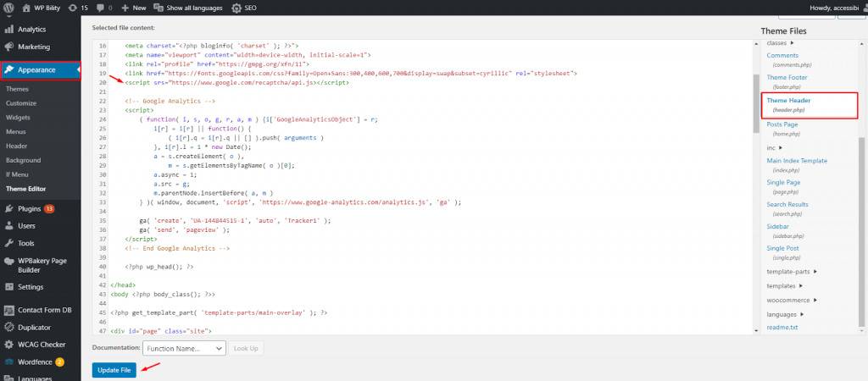Open the Theme Footer file link
The width and height of the screenshot is (868, 381).
[x=787, y=77]
